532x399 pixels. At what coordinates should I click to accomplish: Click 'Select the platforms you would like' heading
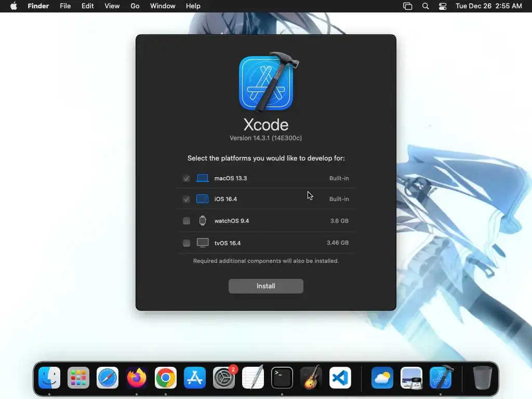266,158
